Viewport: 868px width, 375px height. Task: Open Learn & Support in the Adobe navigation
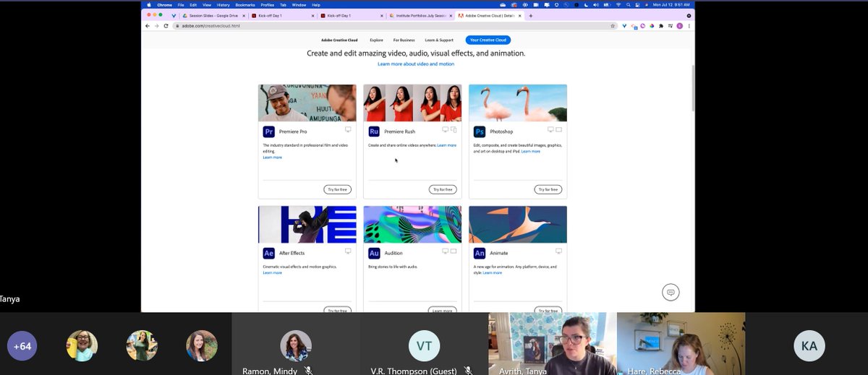(x=439, y=40)
